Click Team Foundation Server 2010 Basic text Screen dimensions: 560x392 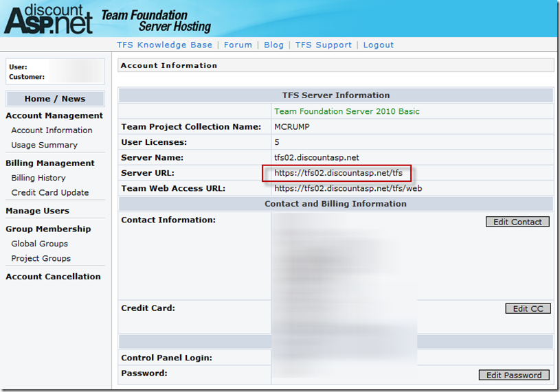(x=347, y=111)
